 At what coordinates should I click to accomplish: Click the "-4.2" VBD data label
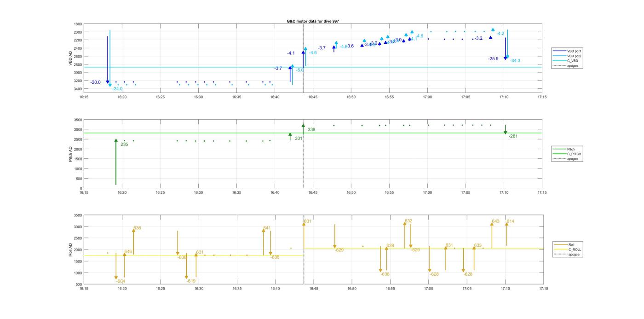pos(500,34)
